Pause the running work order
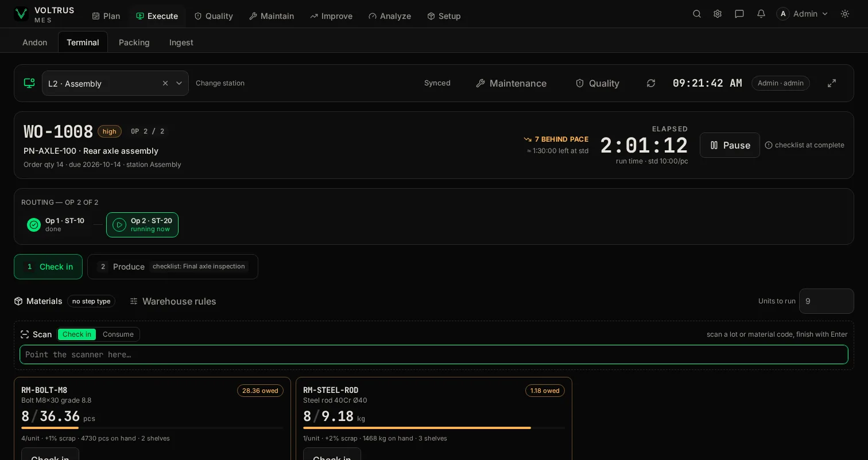This screenshot has height=460, width=868. pos(730,145)
